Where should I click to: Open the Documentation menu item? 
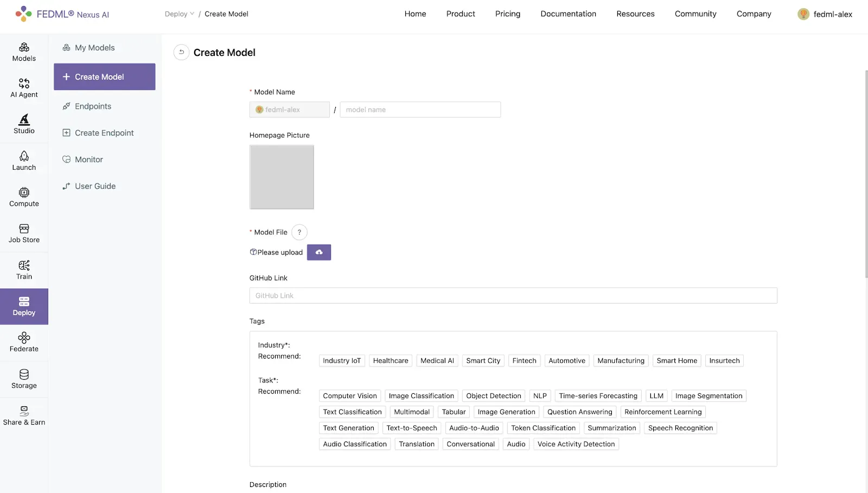pos(568,14)
